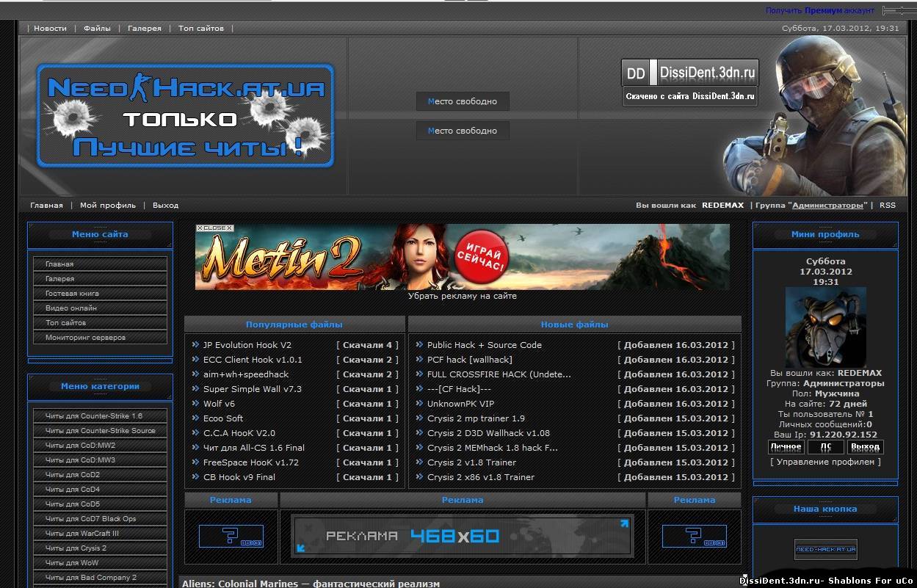917x588 pixels.
Task: Go to Галерея in the top bar
Action: pos(145,28)
